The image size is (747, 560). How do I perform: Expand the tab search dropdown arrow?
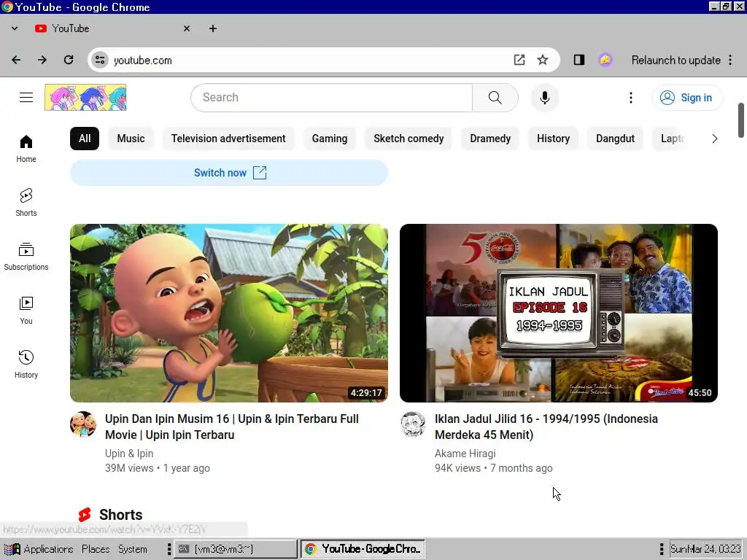(x=15, y=28)
